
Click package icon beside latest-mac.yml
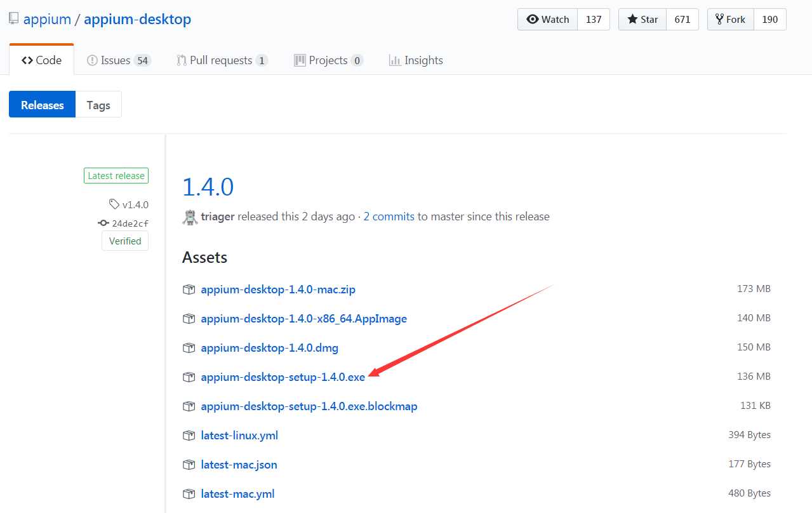point(189,494)
